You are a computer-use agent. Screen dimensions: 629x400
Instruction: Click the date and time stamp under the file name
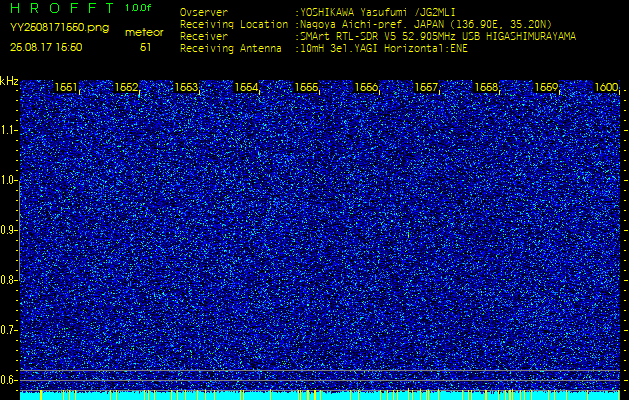click(46, 47)
